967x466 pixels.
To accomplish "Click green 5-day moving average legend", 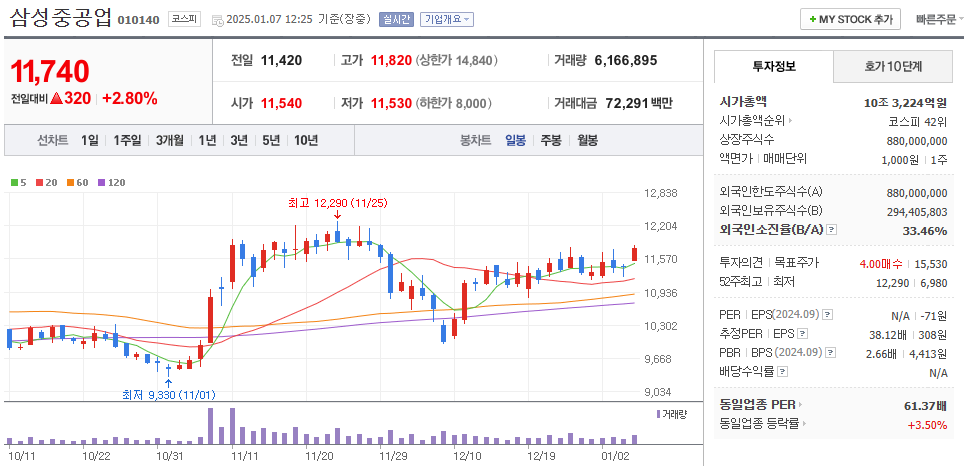I will click(x=17, y=182).
